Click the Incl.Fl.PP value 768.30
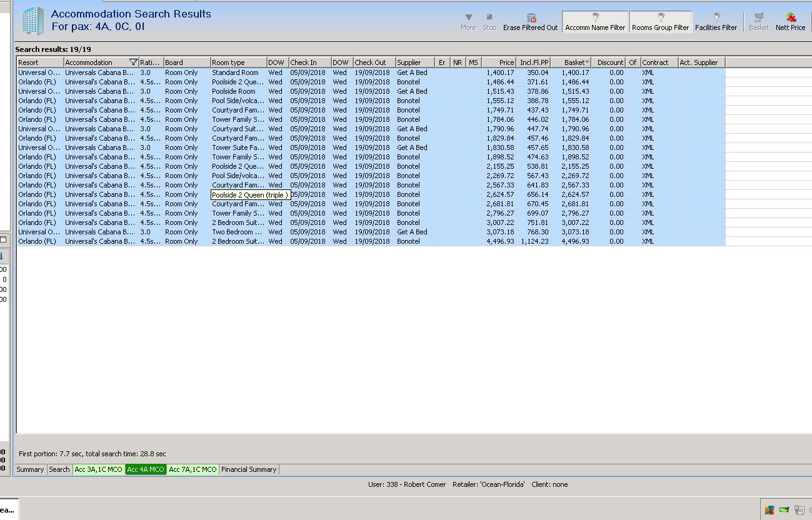 (537, 232)
